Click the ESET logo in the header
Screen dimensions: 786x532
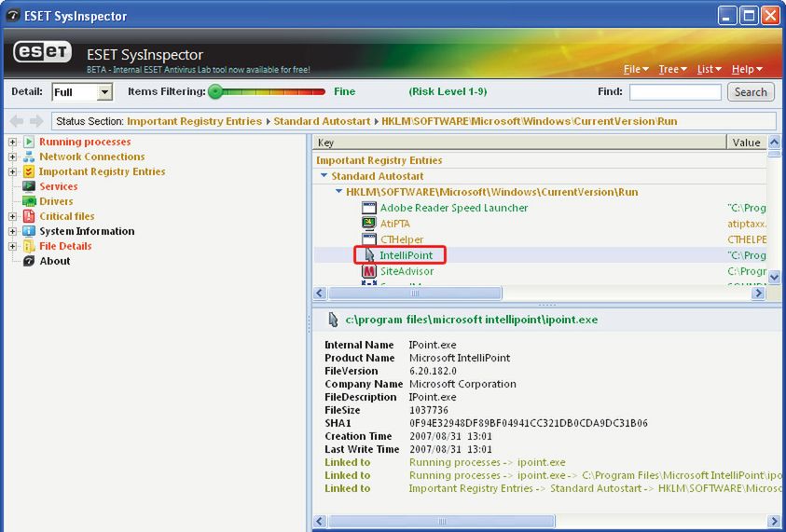(x=43, y=52)
